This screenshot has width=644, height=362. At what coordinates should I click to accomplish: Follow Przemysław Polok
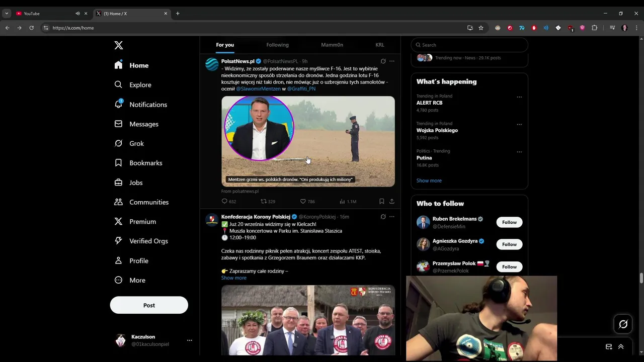(509, 266)
